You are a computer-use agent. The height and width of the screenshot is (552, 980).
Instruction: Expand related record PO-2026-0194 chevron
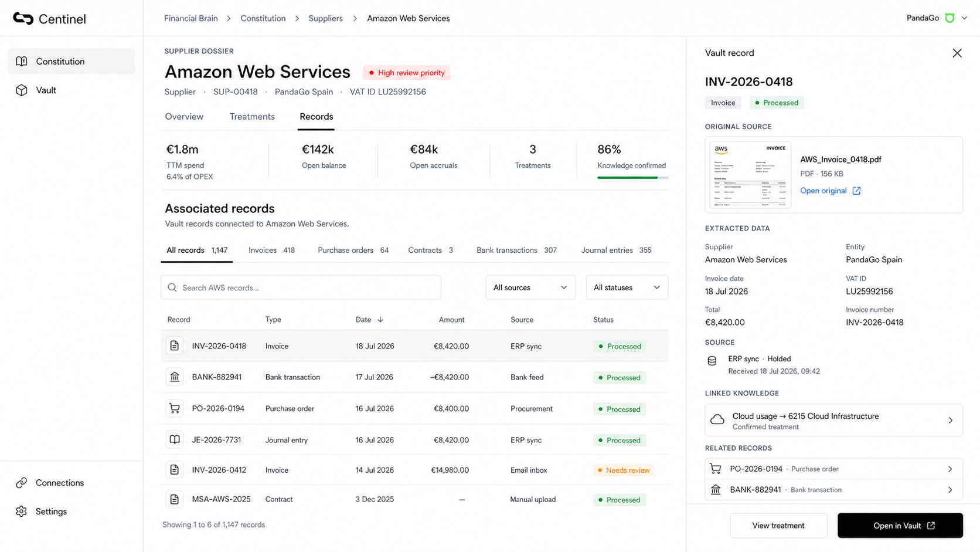coord(950,469)
